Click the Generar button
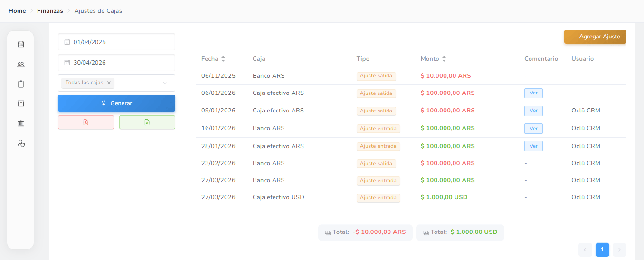644x260 pixels. (116, 103)
